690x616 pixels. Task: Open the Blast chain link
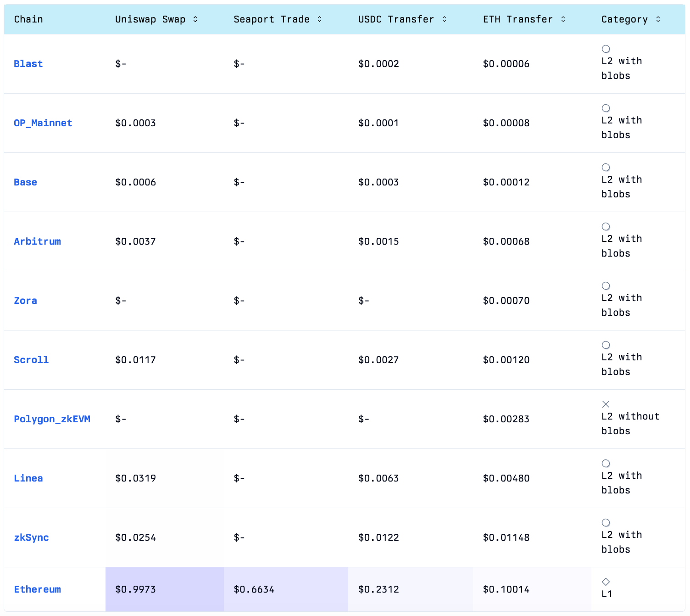tap(28, 64)
